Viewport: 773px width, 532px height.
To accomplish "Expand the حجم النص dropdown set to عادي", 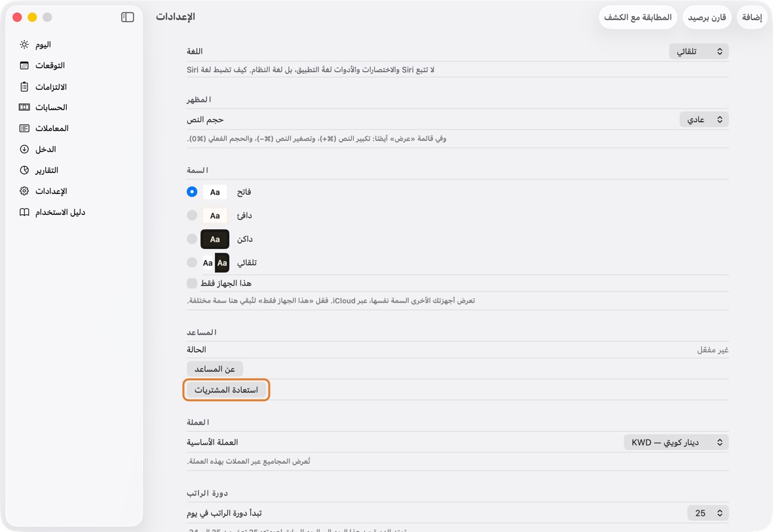I will 704,120.
